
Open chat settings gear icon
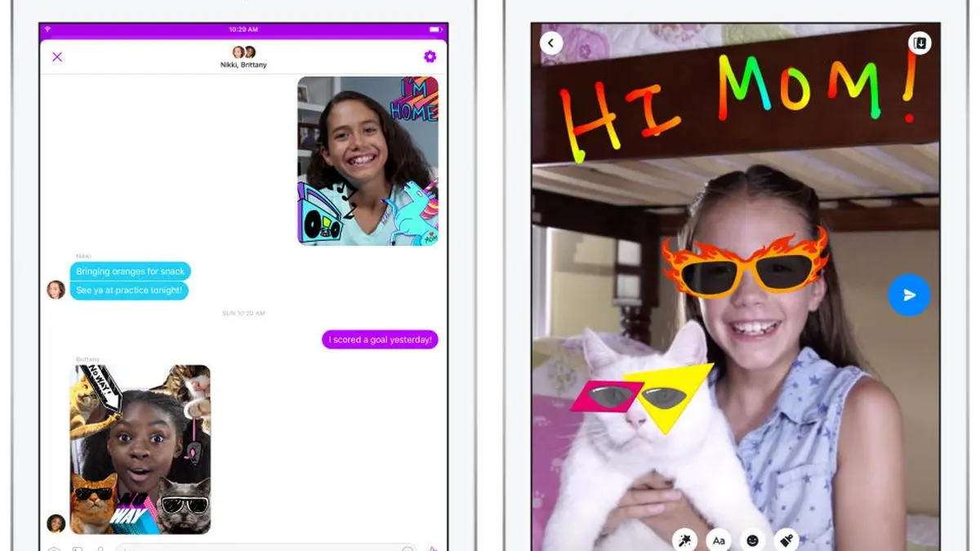(430, 56)
